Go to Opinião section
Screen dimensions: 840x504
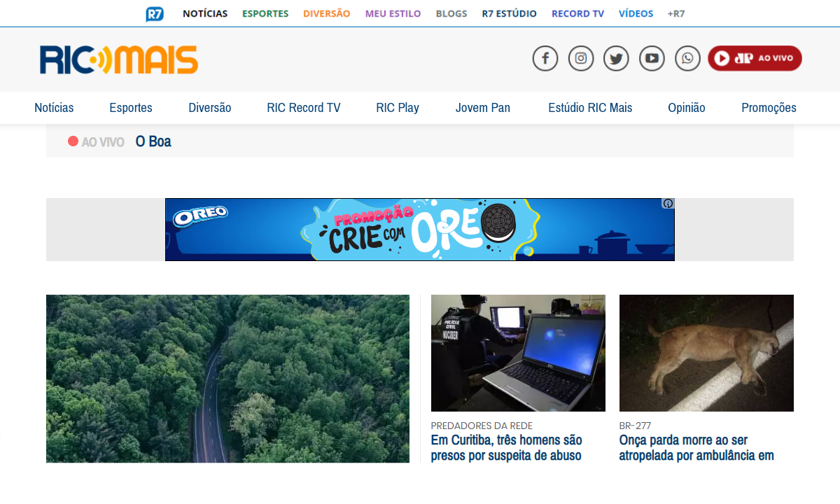[687, 108]
